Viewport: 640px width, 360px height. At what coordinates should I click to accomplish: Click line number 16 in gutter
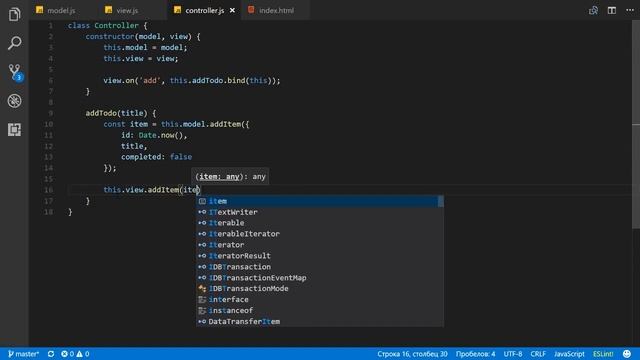[x=49, y=190]
